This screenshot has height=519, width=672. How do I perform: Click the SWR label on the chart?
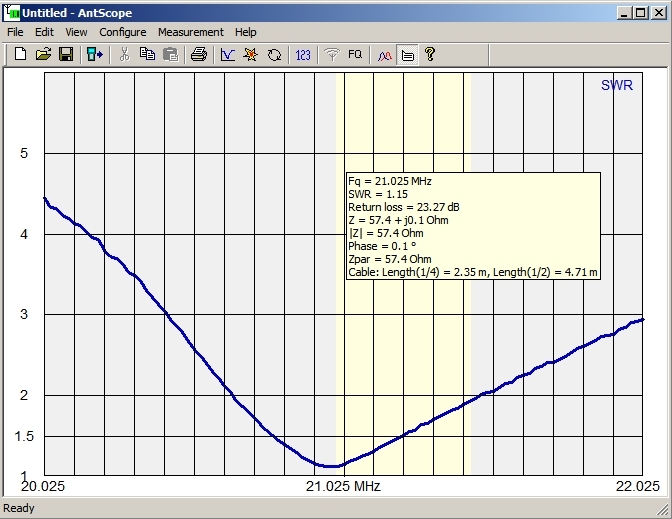point(617,85)
